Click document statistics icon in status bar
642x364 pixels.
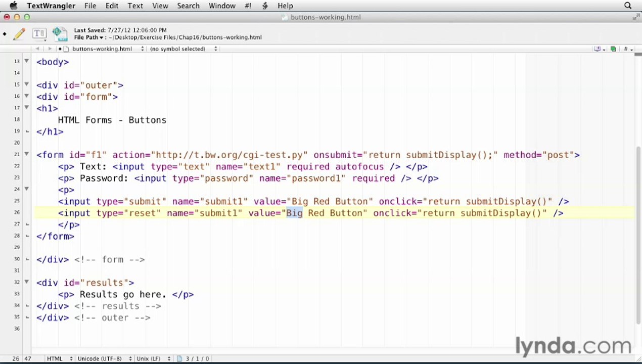coord(180,358)
